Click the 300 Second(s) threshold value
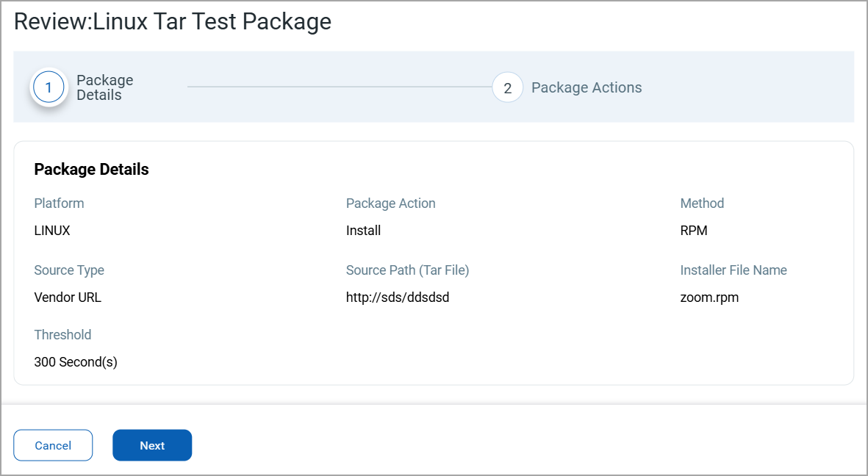The image size is (868, 476). 76,362
